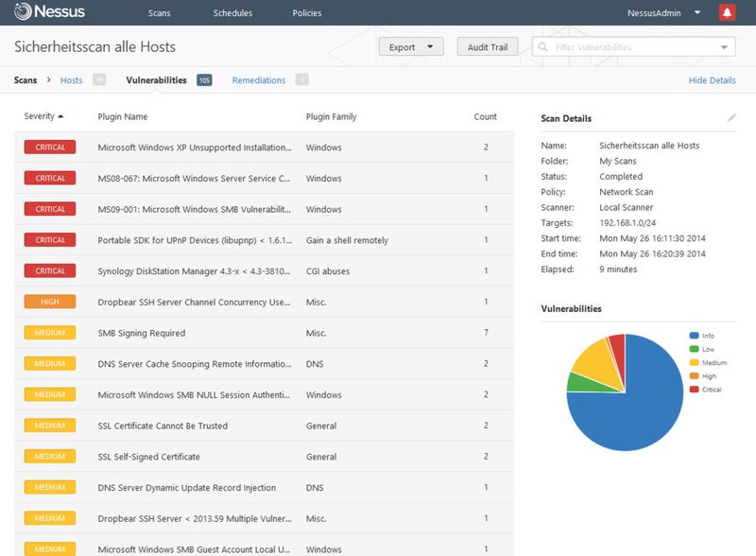The width and height of the screenshot is (756, 556).
Task: Click the edit pencil in Scan Details
Action: (731, 118)
